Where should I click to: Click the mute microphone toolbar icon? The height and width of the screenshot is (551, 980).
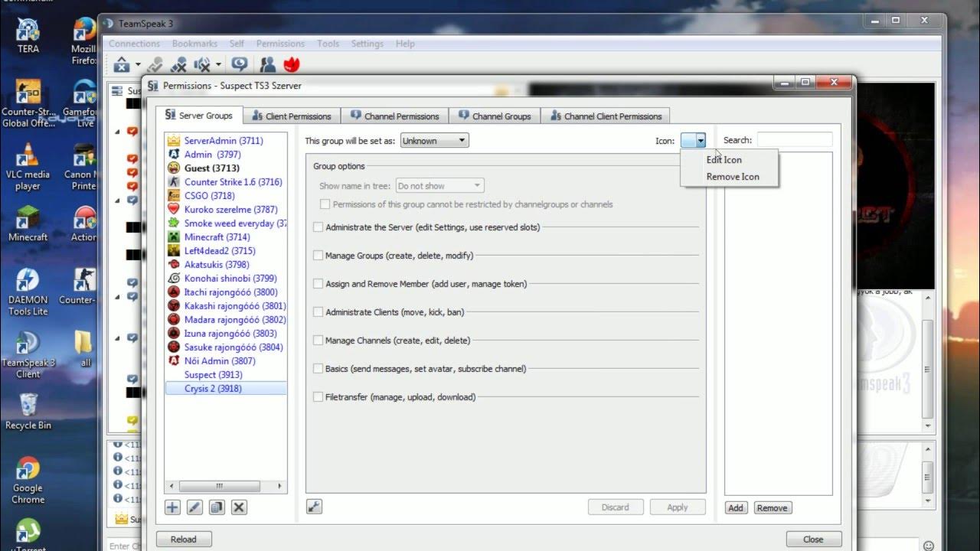coord(180,65)
